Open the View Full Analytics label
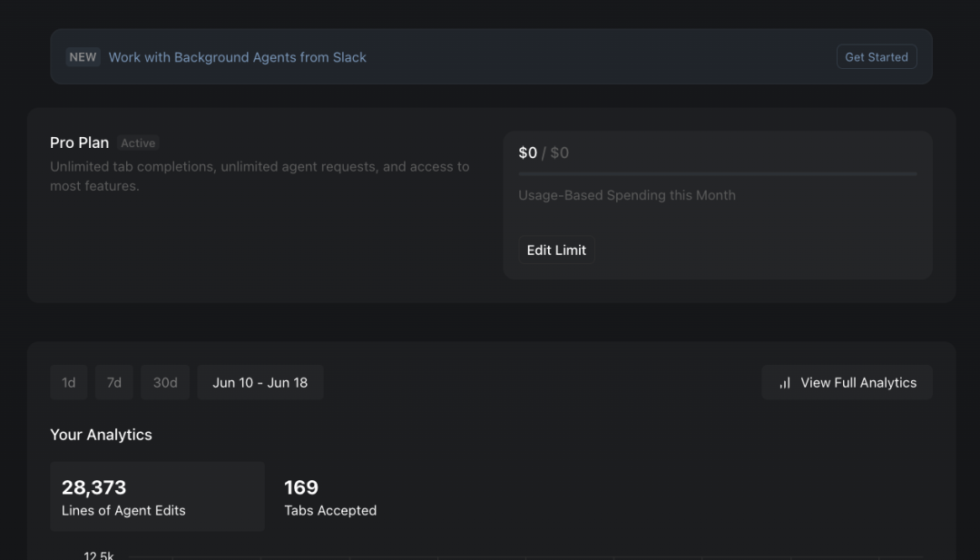The image size is (980, 560). 858,383
